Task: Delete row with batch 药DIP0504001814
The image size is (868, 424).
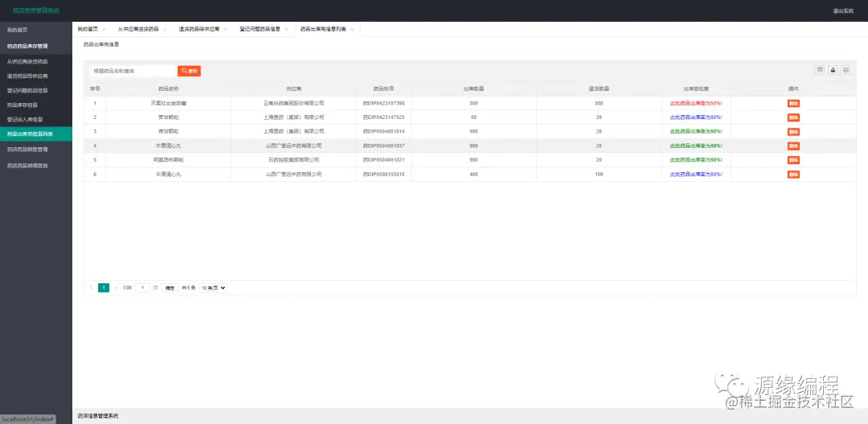Action: (x=793, y=132)
